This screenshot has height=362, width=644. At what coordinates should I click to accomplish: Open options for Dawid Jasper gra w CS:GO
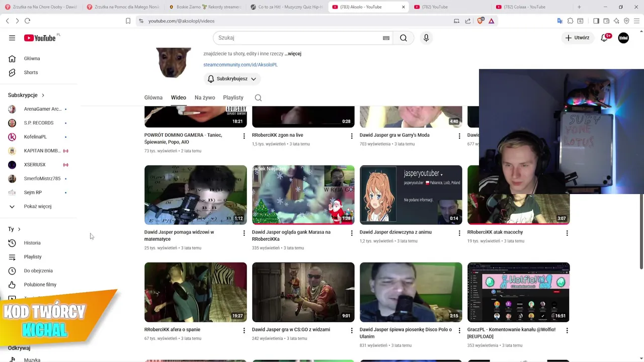(x=352, y=330)
